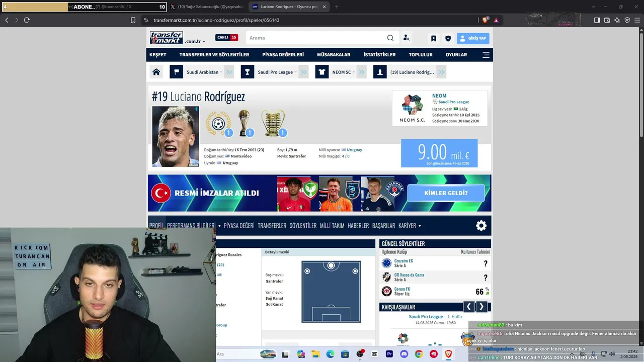
Task: Switch to the Milli Takım tab
Action: 332,226
